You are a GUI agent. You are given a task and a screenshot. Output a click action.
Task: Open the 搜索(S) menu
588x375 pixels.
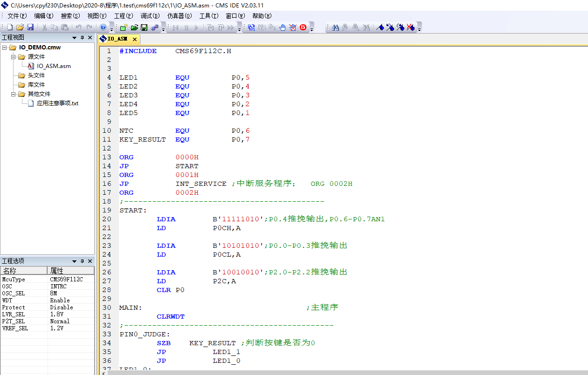coord(70,16)
